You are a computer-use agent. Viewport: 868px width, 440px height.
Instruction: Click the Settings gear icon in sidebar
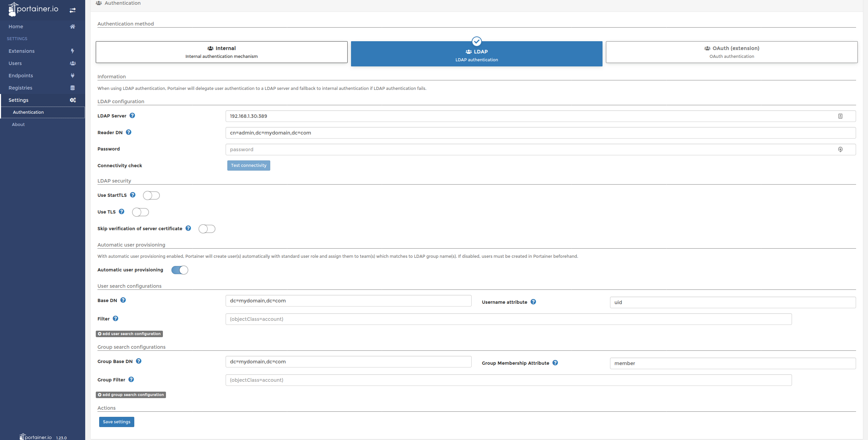[73, 100]
